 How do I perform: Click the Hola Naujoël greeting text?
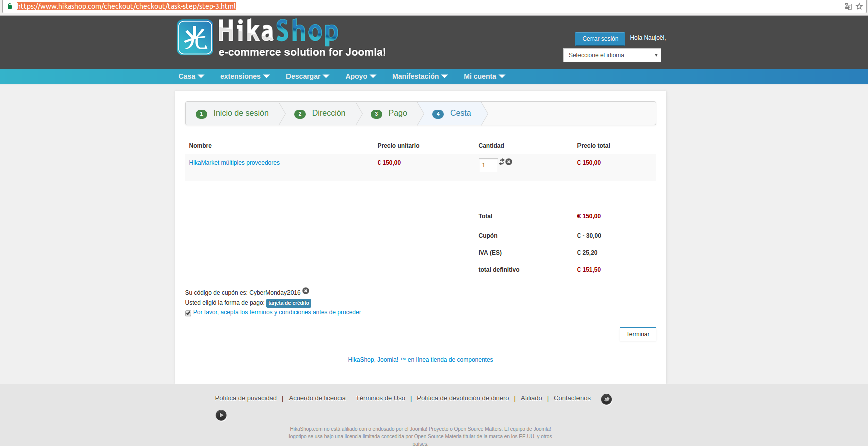(648, 38)
